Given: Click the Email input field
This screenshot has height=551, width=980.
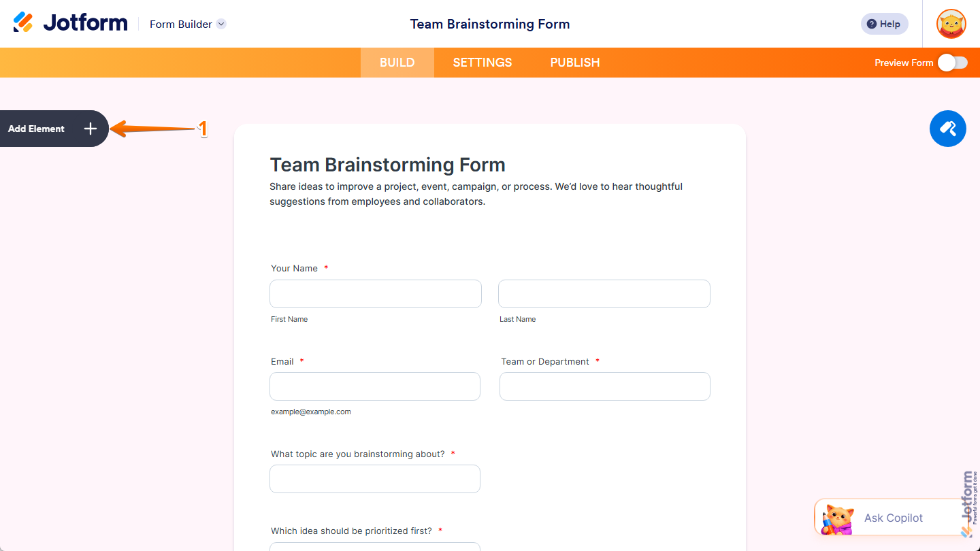Looking at the screenshot, I should pos(374,386).
